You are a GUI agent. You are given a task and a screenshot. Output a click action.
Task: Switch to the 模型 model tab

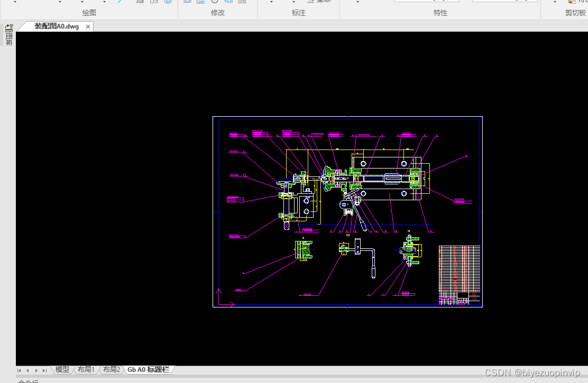62,369
